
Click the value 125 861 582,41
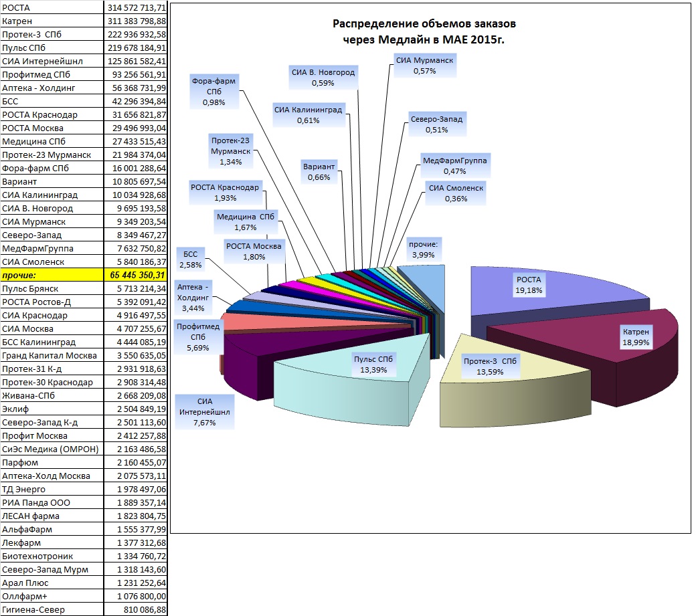click(136, 61)
